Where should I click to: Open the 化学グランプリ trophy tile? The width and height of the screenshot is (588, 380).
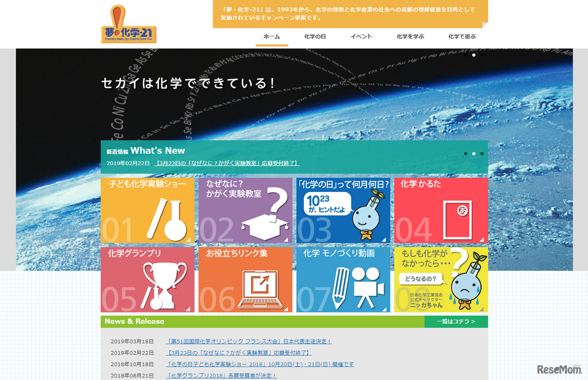click(147, 279)
